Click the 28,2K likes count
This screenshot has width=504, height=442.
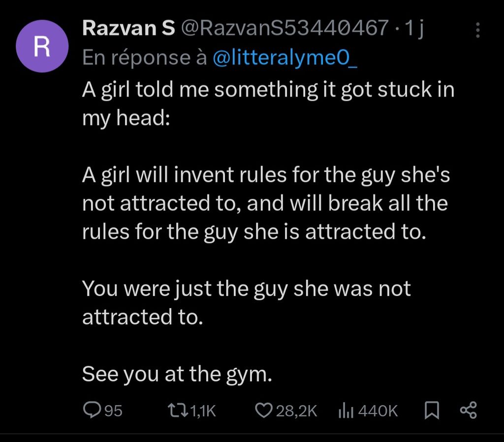point(296,410)
